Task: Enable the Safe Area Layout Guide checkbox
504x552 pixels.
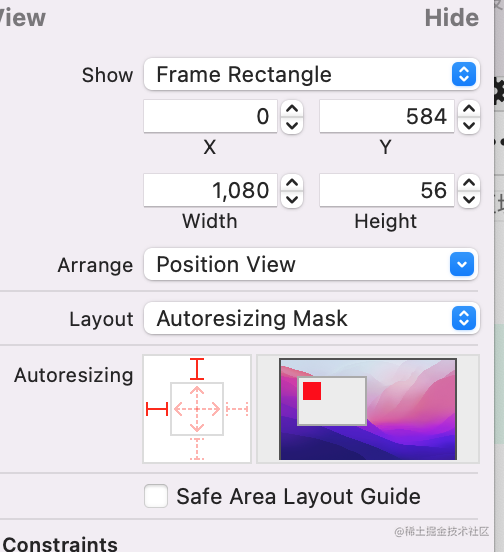Action: tap(156, 496)
